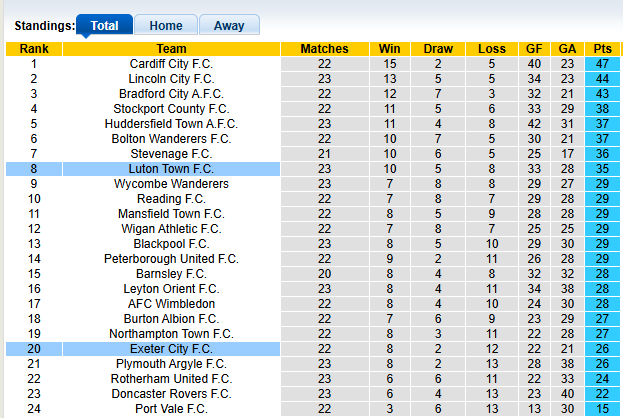Click Stevenage F.C. team name
The width and height of the screenshot is (623, 418).
click(171, 154)
